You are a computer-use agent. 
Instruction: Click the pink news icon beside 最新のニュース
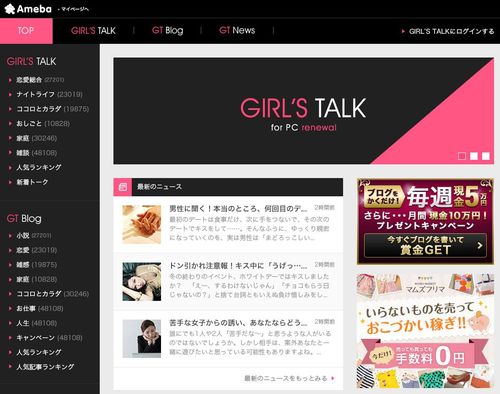[x=123, y=187]
